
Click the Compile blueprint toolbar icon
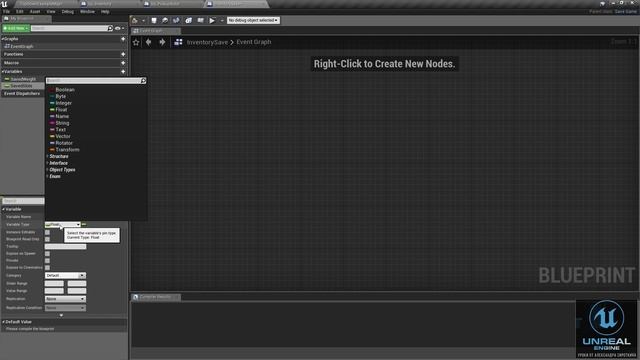135,20
